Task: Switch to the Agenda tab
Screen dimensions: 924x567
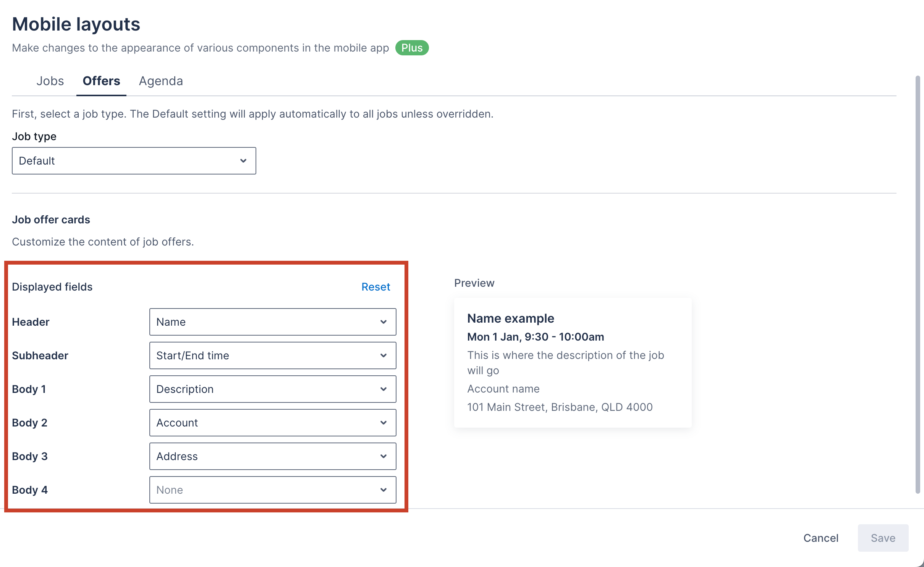Action: (x=161, y=81)
